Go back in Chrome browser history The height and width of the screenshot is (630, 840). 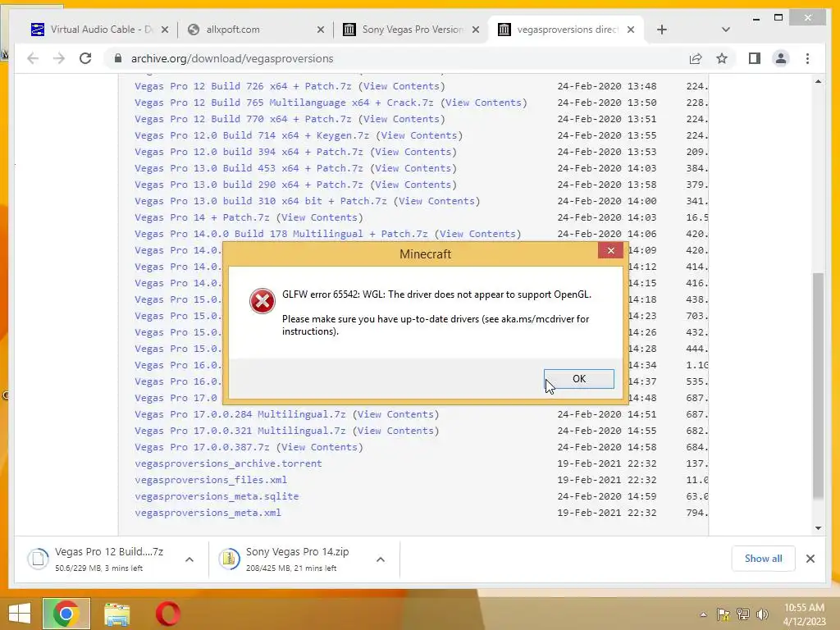tap(33, 58)
